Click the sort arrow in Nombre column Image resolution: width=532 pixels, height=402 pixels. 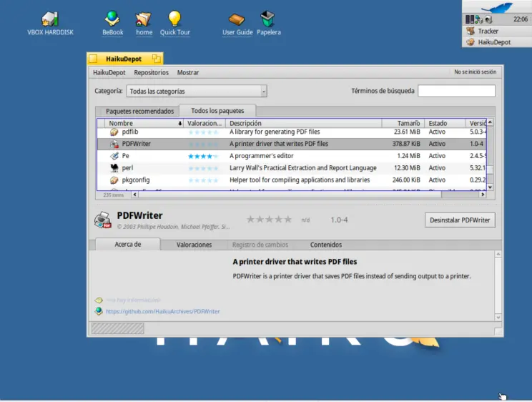point(179,123)
